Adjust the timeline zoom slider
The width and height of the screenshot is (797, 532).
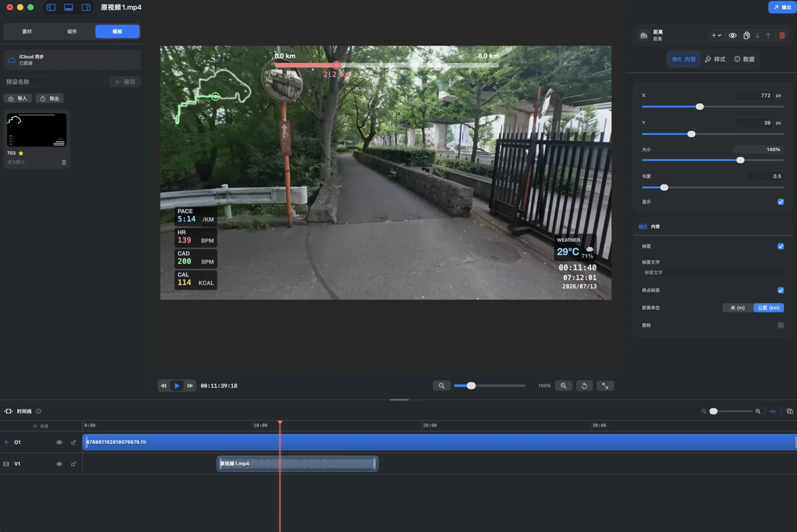click(x=713, y=412)
